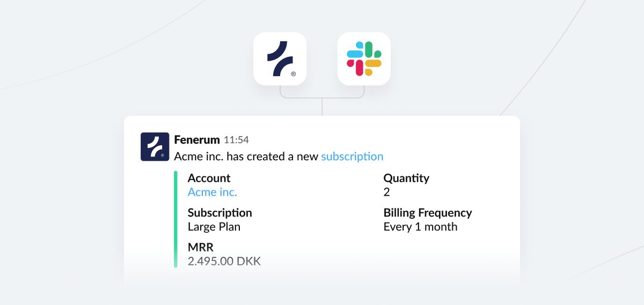644x305 pixels.
Task: Click the Billing Frequency label
Action: 428,213
